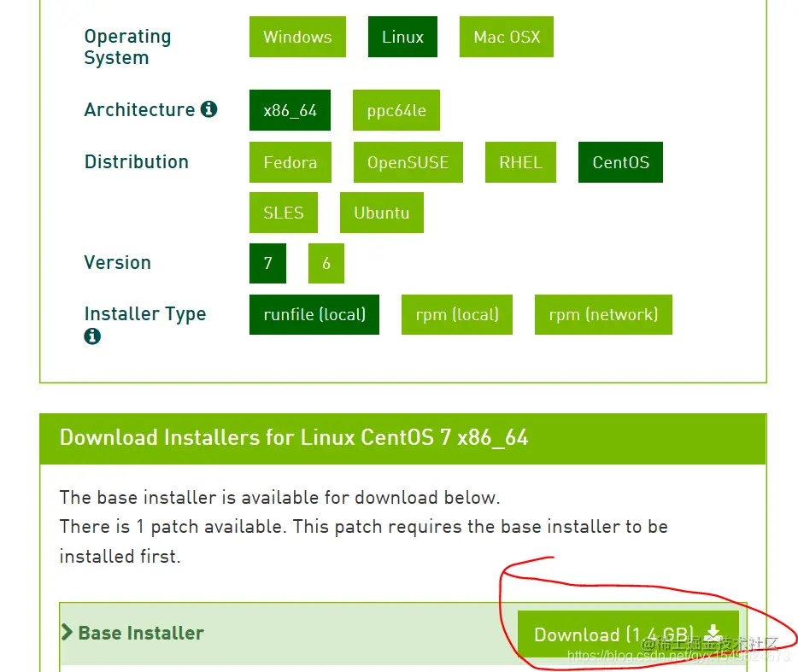Click Download (1.4 GB) button
This screenshot has height=672, width=798.
click(x=628, y=634)
